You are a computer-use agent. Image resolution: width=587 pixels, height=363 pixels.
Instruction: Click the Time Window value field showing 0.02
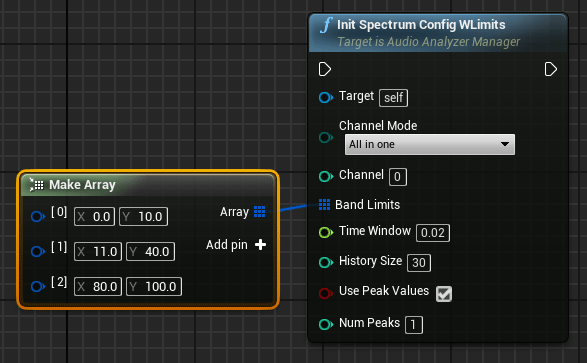coord(433,233)
